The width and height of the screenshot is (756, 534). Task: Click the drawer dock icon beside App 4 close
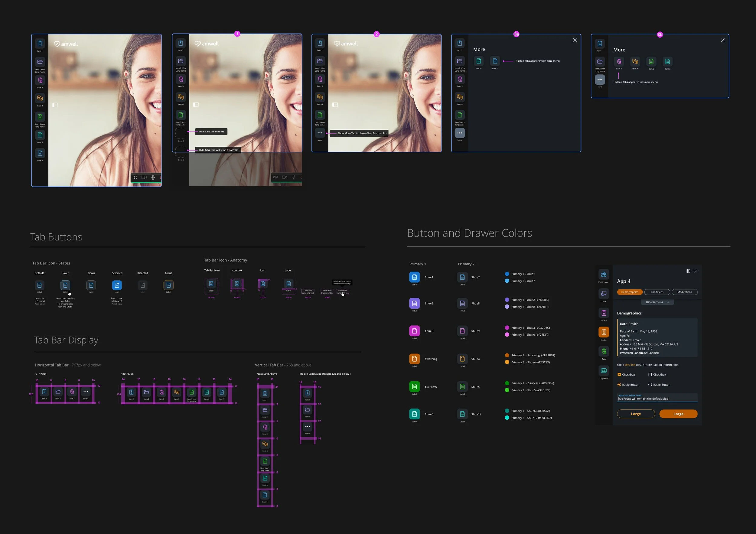tap(688, 271)
